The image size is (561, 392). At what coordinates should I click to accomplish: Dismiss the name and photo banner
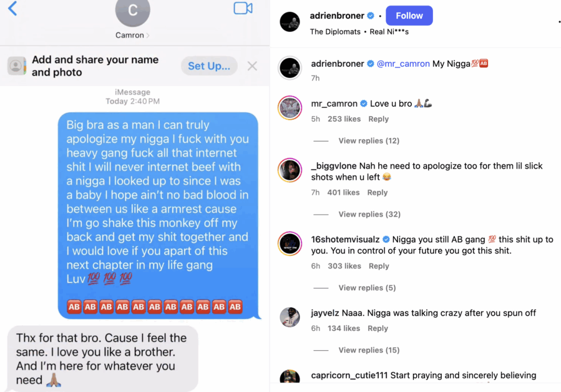252,66
